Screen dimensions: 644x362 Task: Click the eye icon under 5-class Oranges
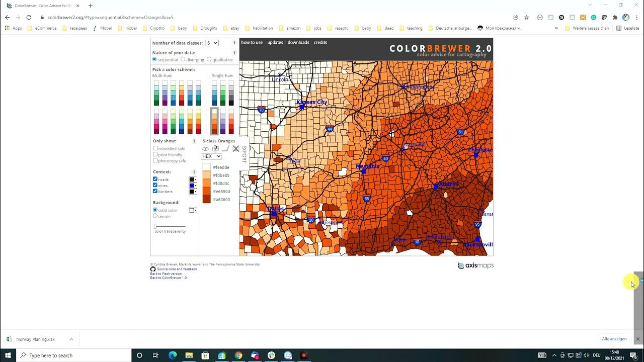(205, 149)
